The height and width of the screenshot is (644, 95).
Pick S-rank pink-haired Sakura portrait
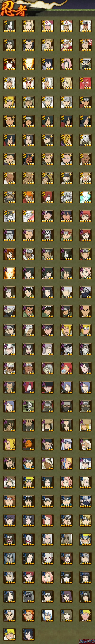coord(66,64)
